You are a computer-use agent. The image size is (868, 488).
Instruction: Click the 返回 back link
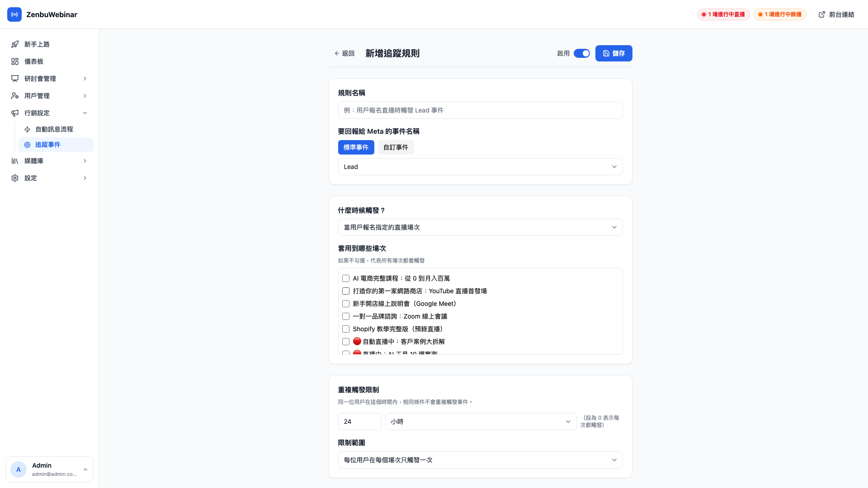(x=344, y=53)
